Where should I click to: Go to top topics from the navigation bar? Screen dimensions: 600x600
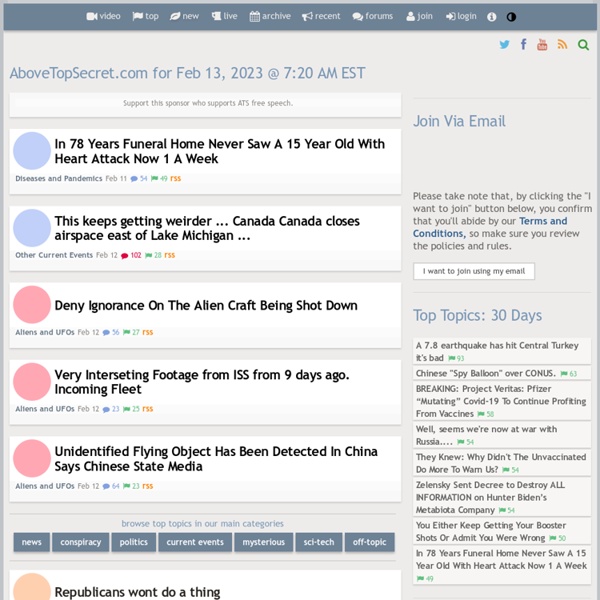pos(145,16)
